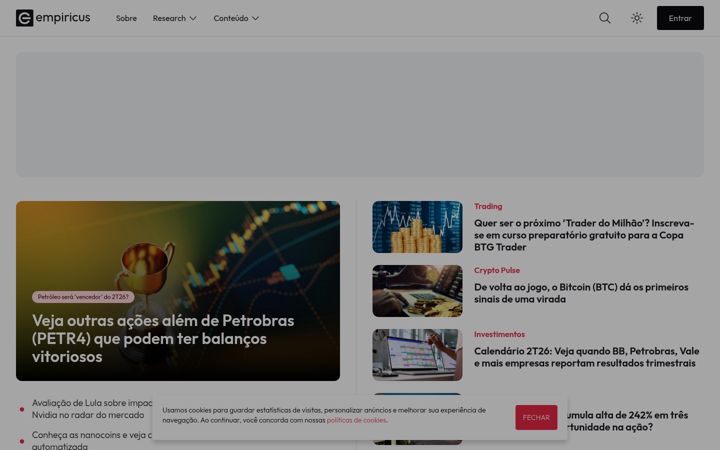Image resolution: width=720 pixels, height=450 pixels.
Task: Open the search magnifier icon
Action: 605,18
